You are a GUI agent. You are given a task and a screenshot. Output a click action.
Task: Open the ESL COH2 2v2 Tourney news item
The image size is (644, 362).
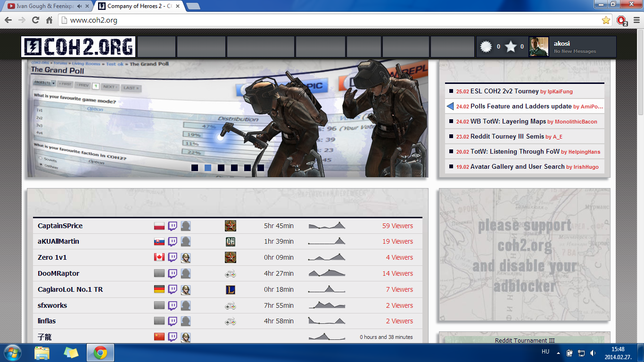pos(504,91)
